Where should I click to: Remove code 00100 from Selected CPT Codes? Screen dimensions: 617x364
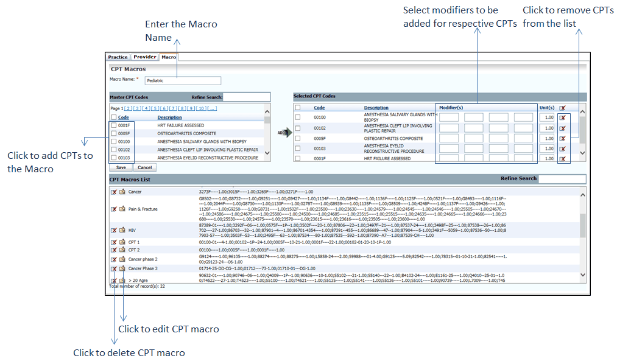click(563, 117)
